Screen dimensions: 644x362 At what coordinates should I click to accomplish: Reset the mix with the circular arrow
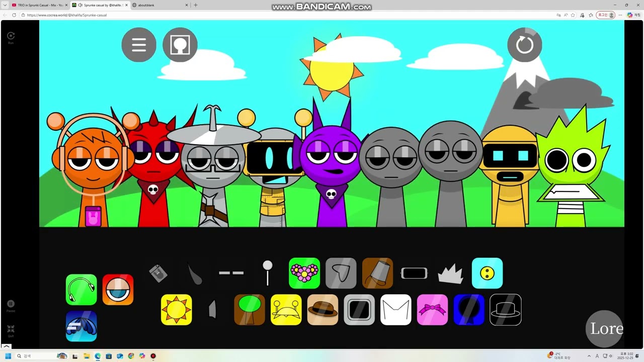tap(525, 45)
